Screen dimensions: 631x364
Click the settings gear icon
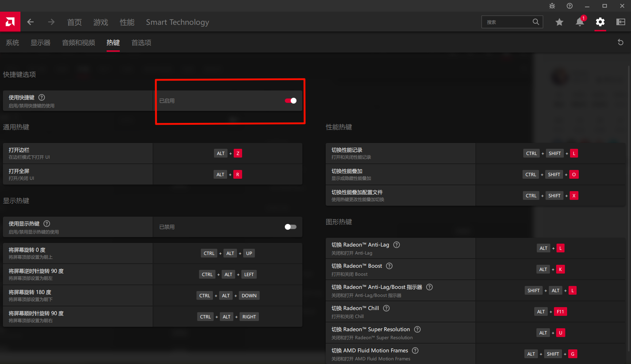click(600, 22)
